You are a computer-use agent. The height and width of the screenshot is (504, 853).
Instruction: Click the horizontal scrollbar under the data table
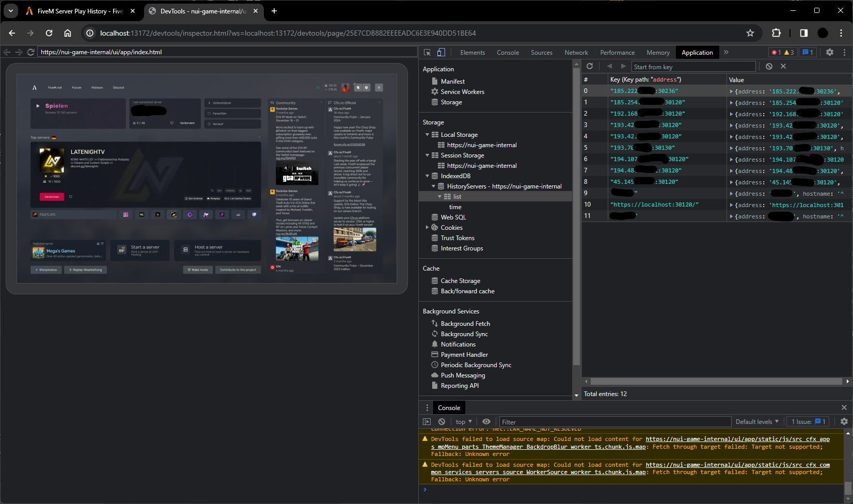pos(716,382)
